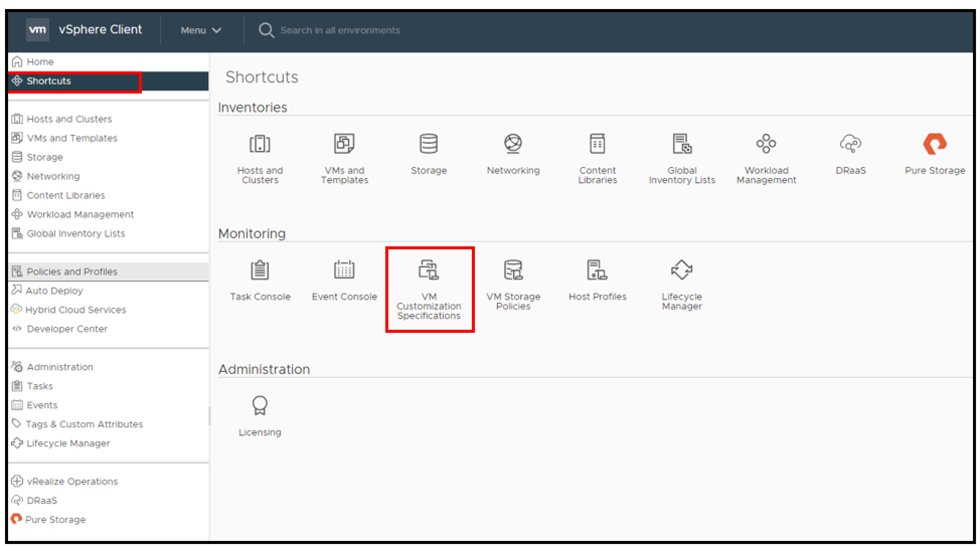Open vRealize Operations from the sidebar

coord(72,481)
